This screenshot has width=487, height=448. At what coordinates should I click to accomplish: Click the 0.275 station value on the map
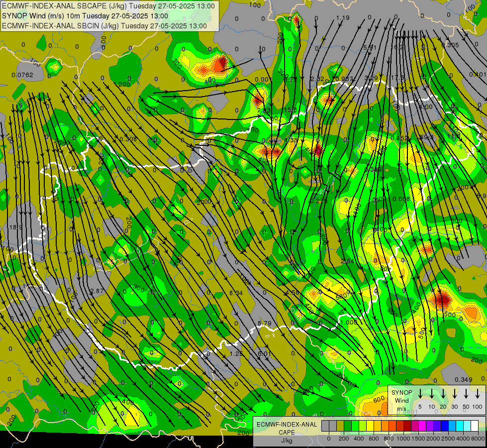(319, 201)
